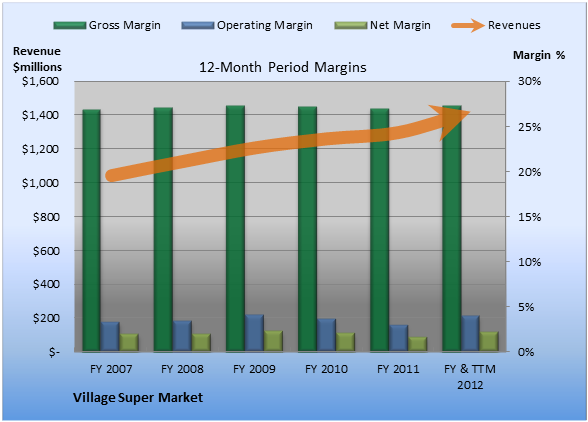This screenshot has width=588, height=422.
Task: Click the 'Revenue $millions' axis title
Action: tap(37, 59)
